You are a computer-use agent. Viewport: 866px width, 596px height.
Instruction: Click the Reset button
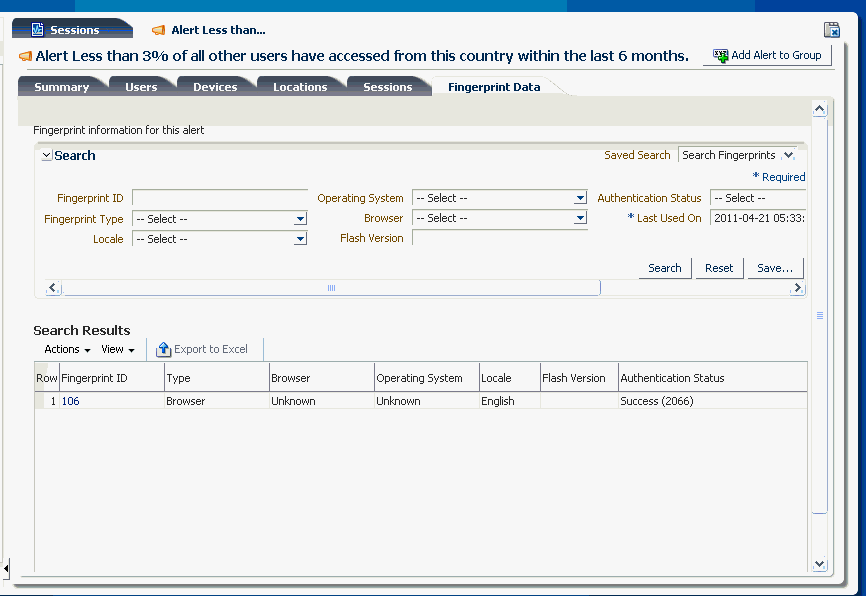pos(719,267)
